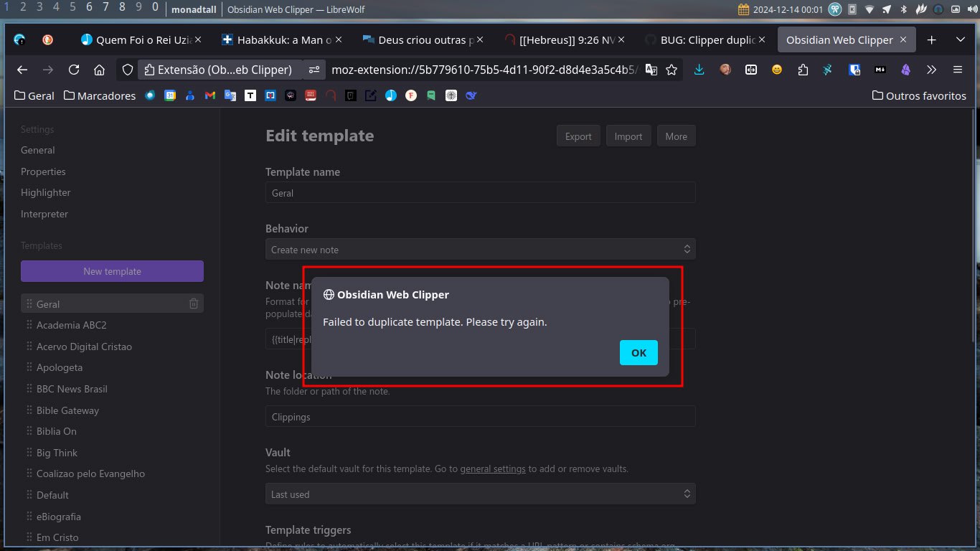The height and width of the screenshot is (551, 980).
Task: Show more toolbar tools chevron
Action: click(x=931, y=70)
